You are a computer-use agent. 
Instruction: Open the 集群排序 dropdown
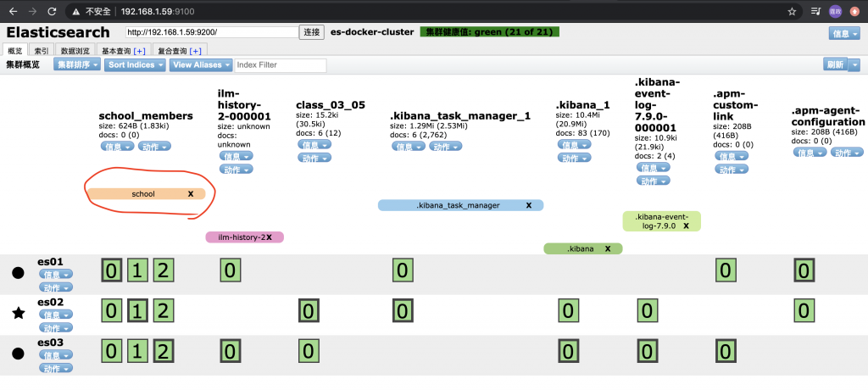77,64
